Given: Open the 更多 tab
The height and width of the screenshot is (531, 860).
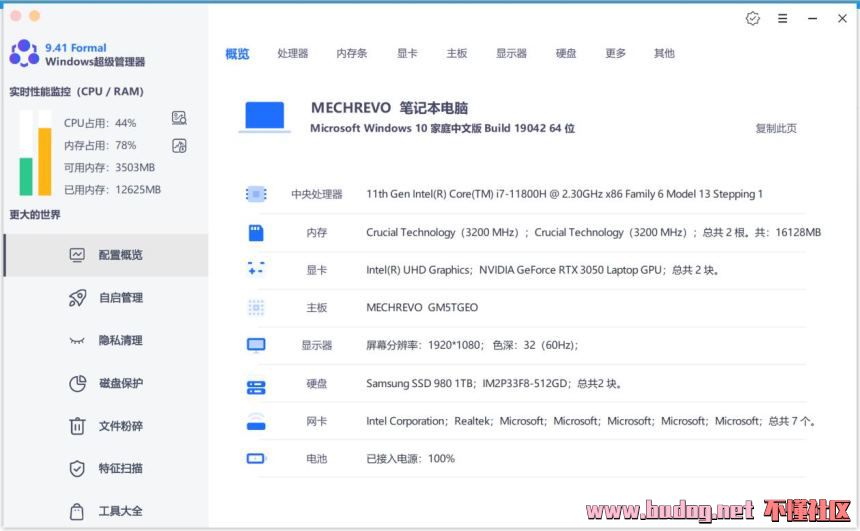Looking at the screenshot, I should (x=615, y=53).
